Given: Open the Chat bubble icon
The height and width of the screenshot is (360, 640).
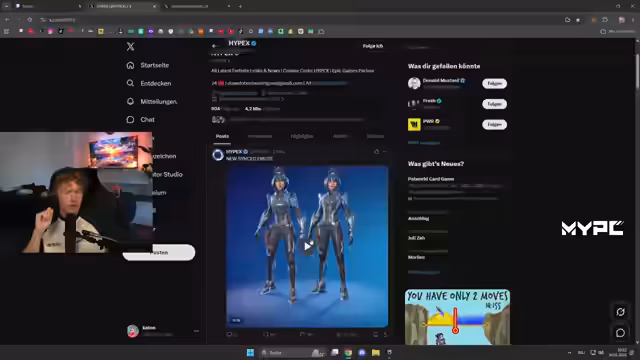Looking at the screenshot, I should [x=130, y=120].
